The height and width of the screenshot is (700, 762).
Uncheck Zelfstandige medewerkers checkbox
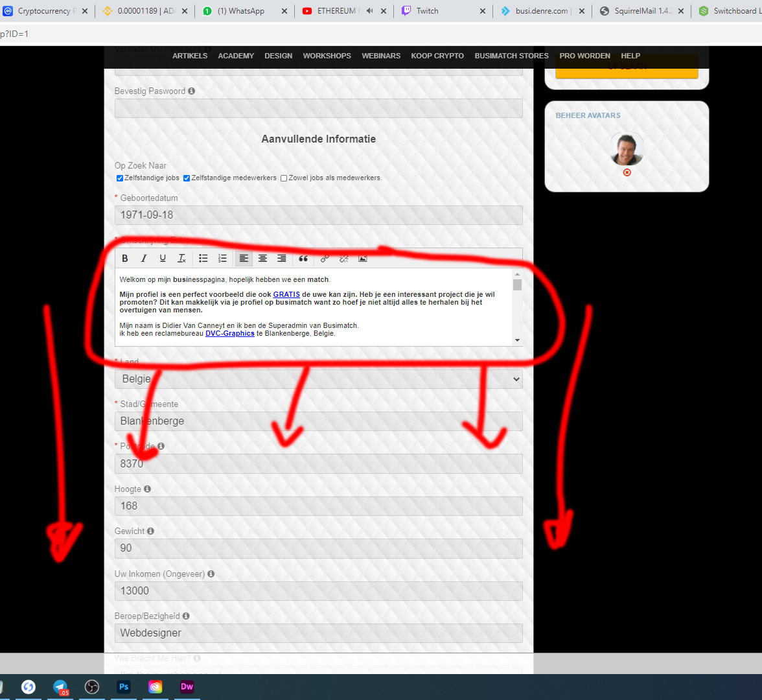click(x=187, y=178)
